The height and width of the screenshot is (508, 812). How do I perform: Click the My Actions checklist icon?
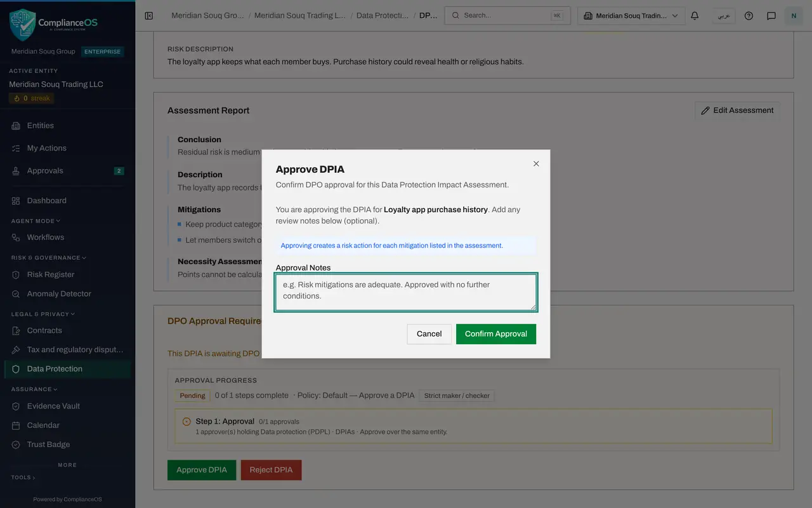(x=16, y=148)
